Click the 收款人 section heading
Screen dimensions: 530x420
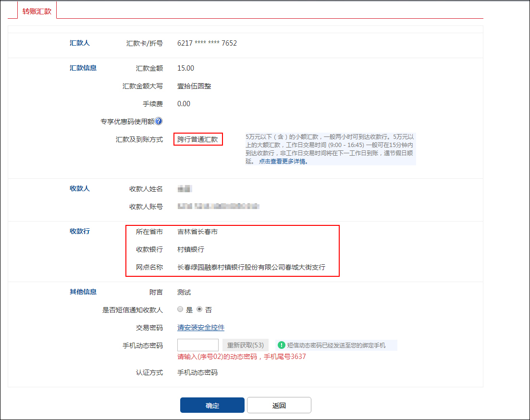coord(80,188)
